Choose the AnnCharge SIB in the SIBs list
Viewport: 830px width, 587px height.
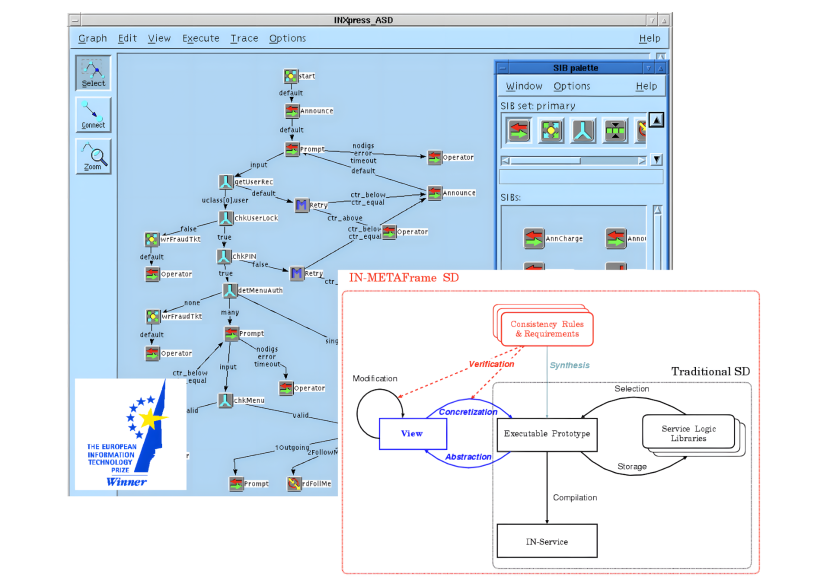[534, 238]
